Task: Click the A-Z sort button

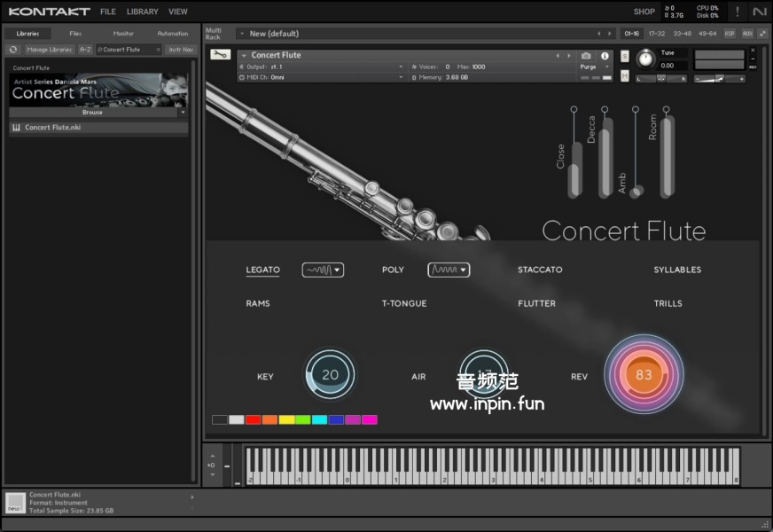Action: point(85,50)
